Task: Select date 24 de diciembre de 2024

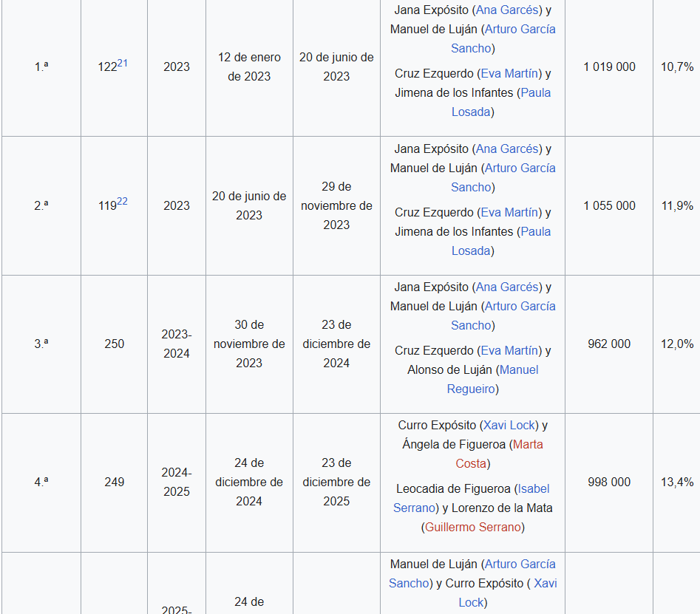Action: [249, 482]
